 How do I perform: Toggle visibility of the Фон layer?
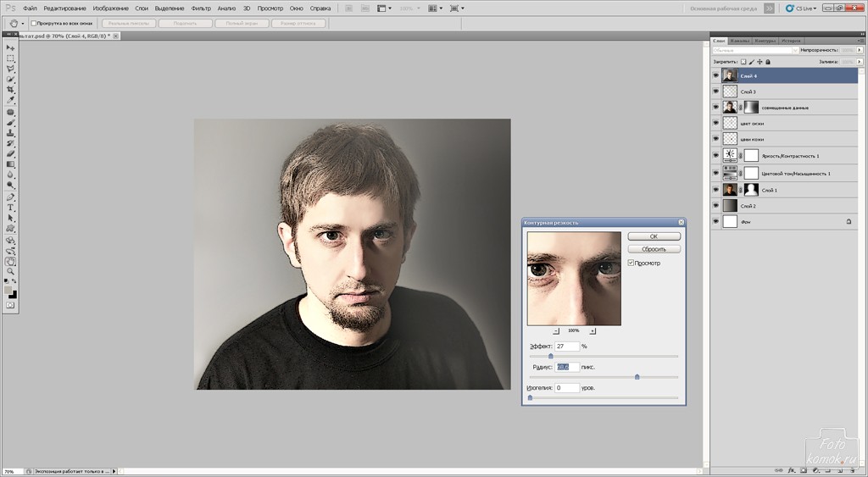click(x=716, y=222)
